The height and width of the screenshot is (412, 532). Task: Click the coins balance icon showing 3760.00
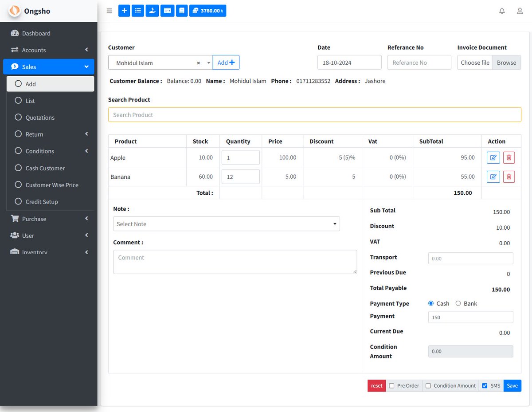207,11
